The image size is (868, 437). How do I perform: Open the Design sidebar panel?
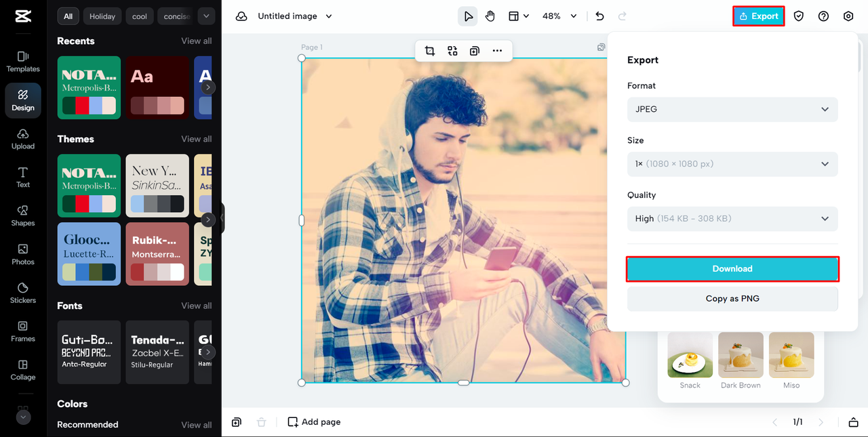[x=23, y=100]
